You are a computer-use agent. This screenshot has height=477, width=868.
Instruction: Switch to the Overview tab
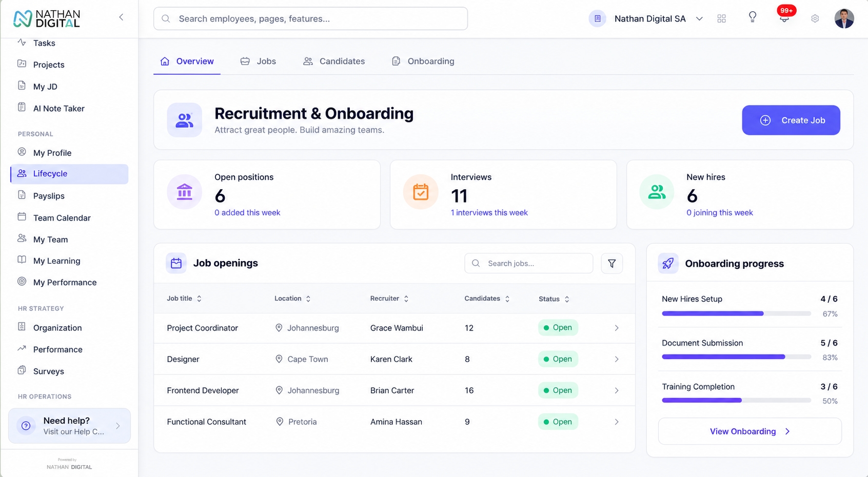[187, 61]
